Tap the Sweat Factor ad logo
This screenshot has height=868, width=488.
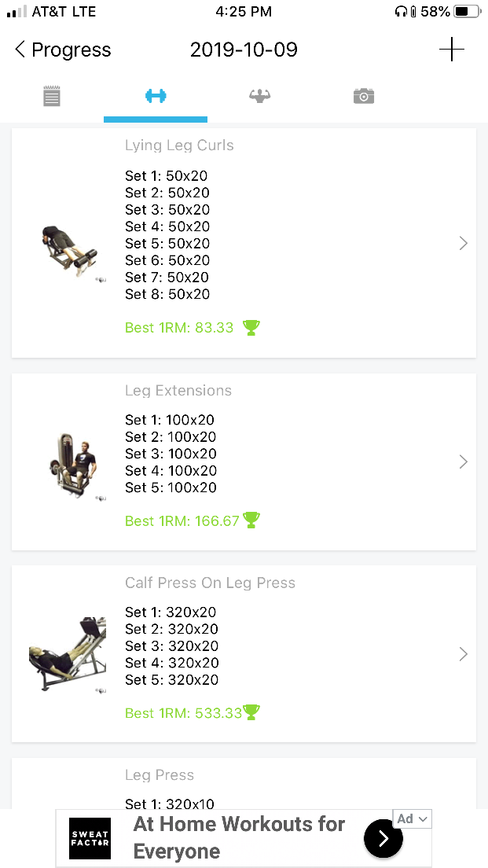90,838
